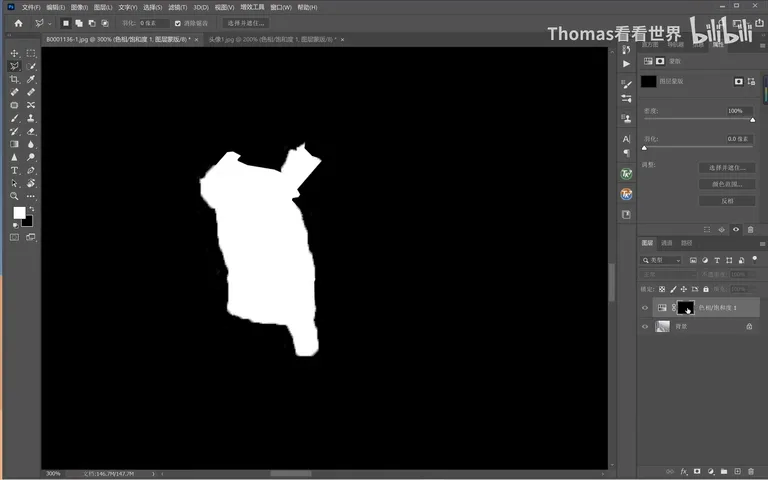This screenshot has width=768, height=480.
Task: Delete mask with Properties panel trash icon
Action: point(750,229)
